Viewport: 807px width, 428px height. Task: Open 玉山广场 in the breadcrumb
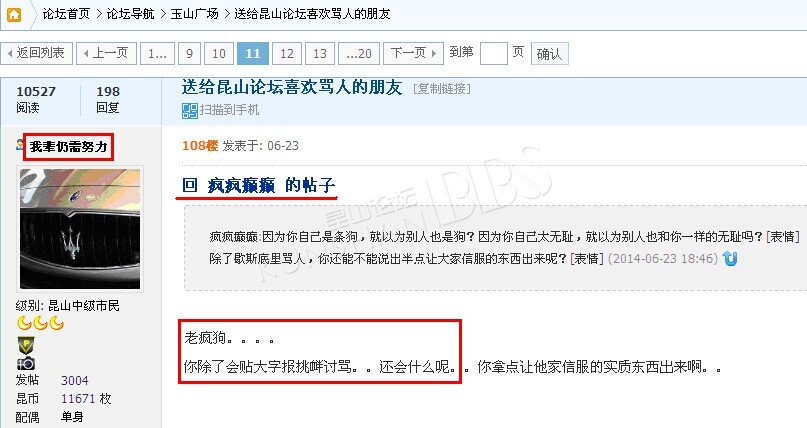click(x=195, y=14)
